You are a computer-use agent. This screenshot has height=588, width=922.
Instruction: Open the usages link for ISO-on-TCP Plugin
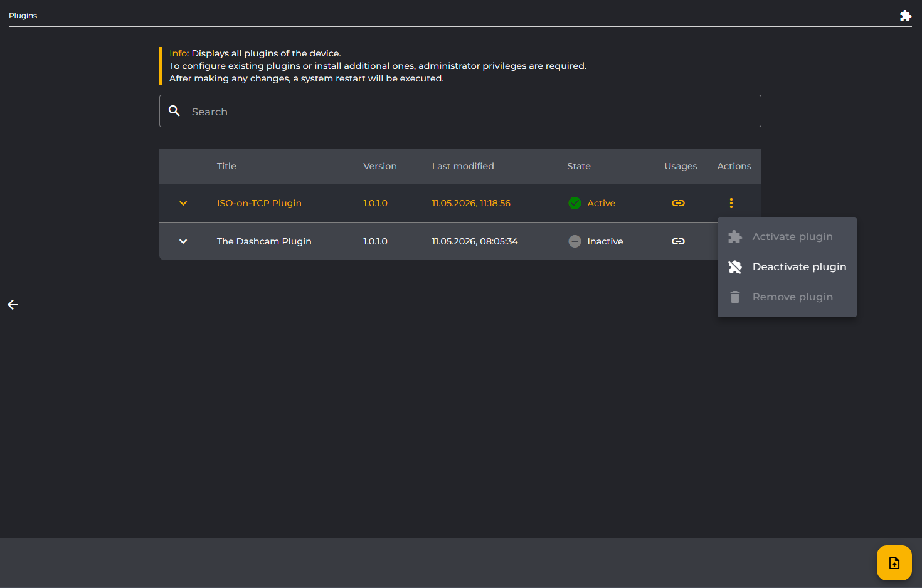point(678,203)
